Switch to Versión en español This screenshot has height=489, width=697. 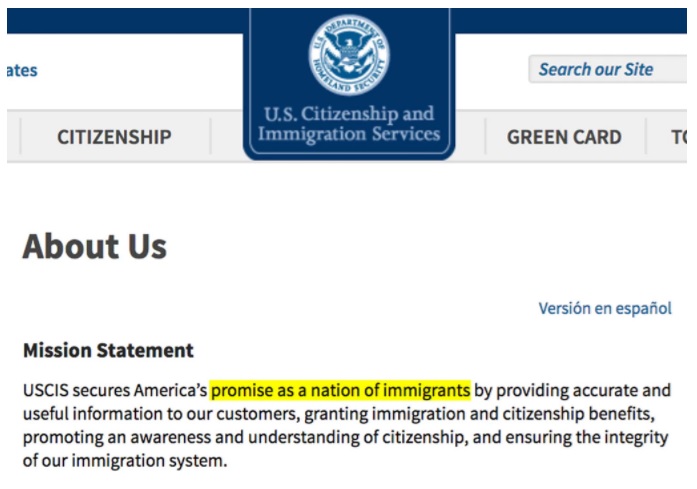click(x=605, y=308)
